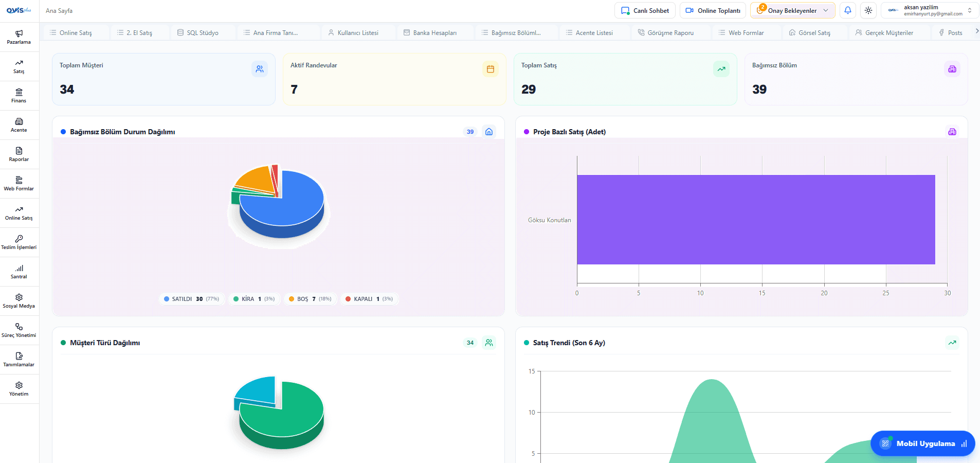Open Sosyal Medya in the sidebar
980x463 pixels.
19,301
